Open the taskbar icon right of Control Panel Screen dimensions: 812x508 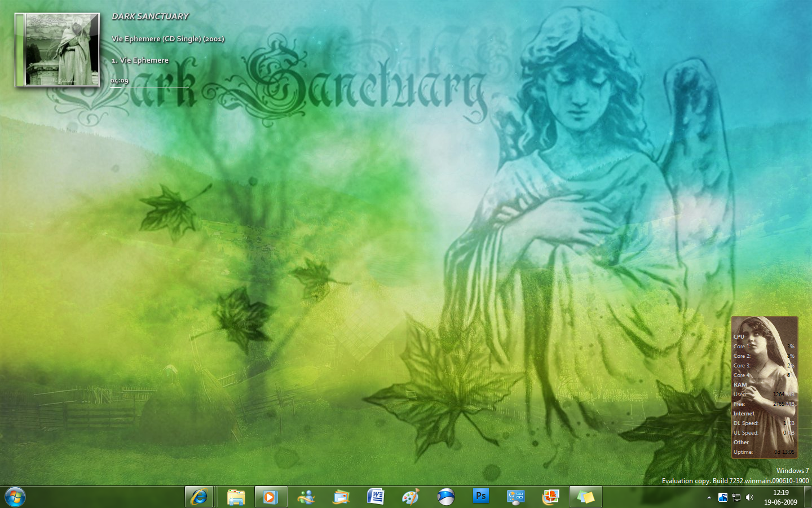[551, 497]
